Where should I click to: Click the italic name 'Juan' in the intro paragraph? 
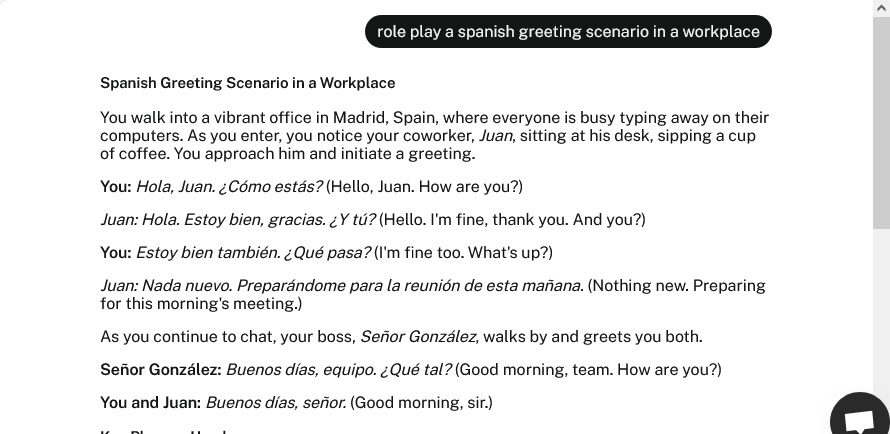[497, 136]
